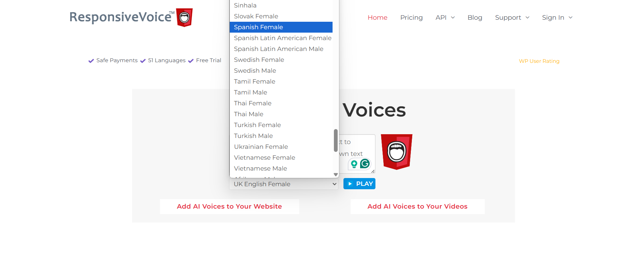Click the textarea resize handle corner
644x265 pixels.
coord(373,171)
